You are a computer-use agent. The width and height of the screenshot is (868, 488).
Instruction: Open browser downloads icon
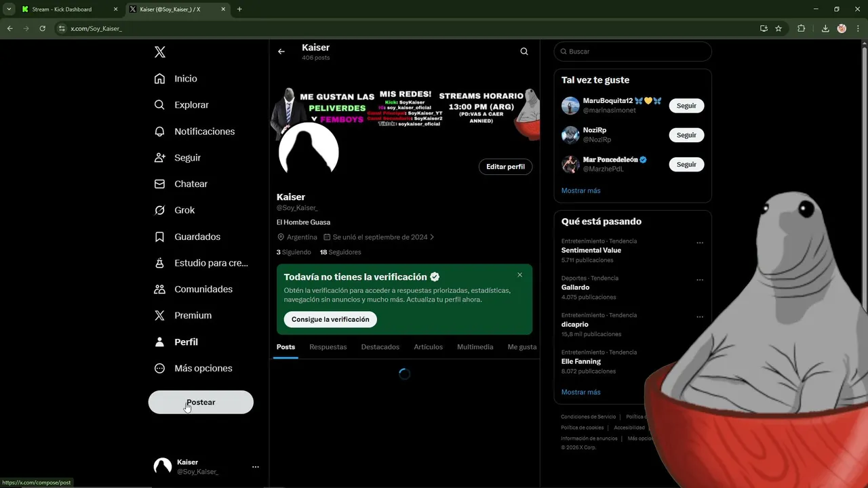pyautogui.click(x=825, y=28)
